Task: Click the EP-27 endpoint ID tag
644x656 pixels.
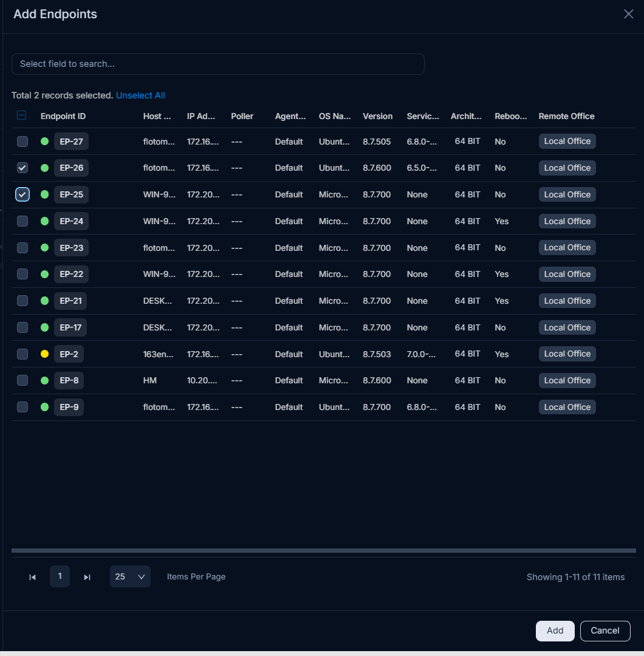Action: (71, 142)
